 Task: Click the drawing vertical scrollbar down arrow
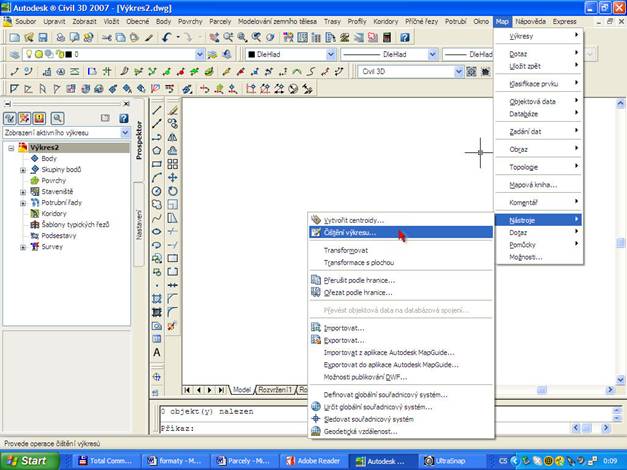coord(620,380)
